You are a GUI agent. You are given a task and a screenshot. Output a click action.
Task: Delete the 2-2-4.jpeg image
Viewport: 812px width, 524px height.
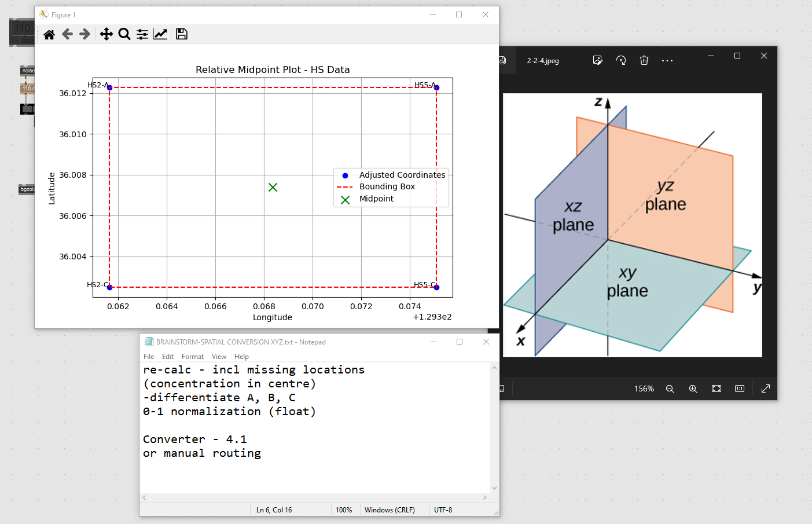pyautogui.click(x=644, y=60)
